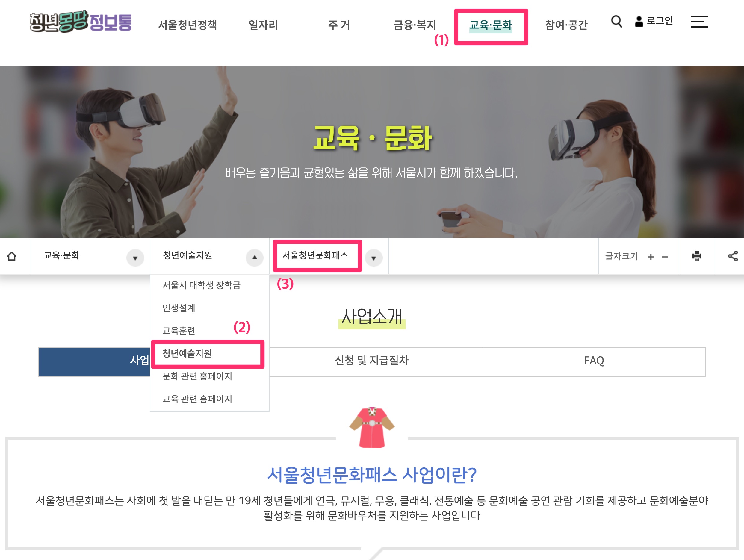
Task: Expand the 서울청년문화패스 dropdown
Action: coord(374,258)
